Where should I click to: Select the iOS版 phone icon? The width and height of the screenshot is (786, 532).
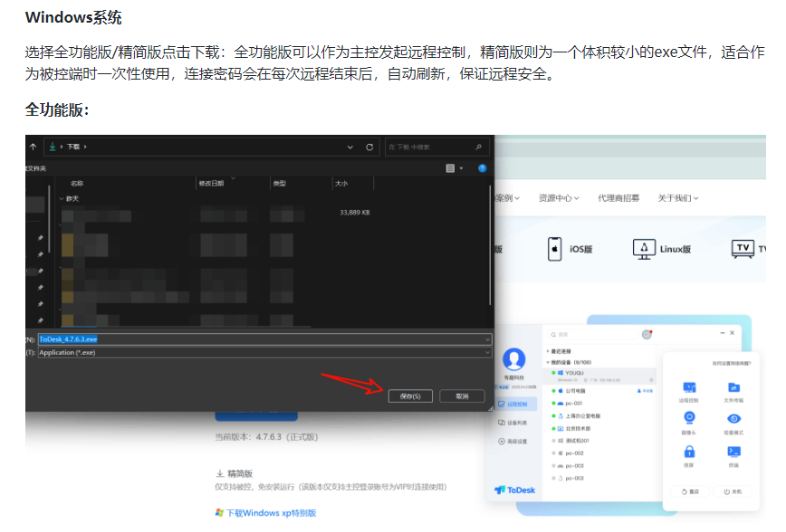[x=554, y=249]
